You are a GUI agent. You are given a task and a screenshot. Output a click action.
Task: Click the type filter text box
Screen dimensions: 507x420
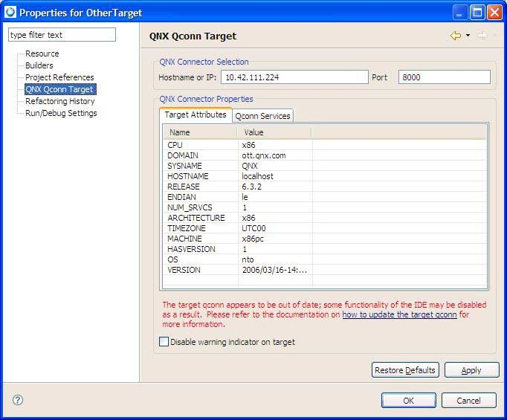(62, 35)
